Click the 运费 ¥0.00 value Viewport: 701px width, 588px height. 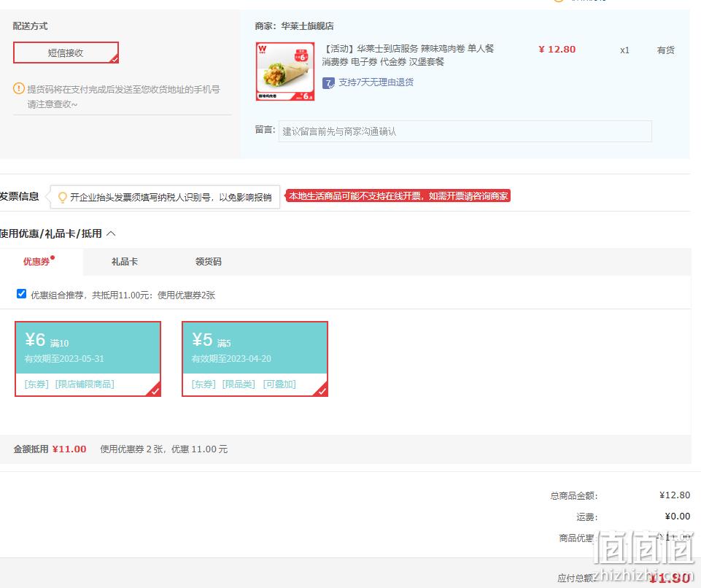coord(678,516)
